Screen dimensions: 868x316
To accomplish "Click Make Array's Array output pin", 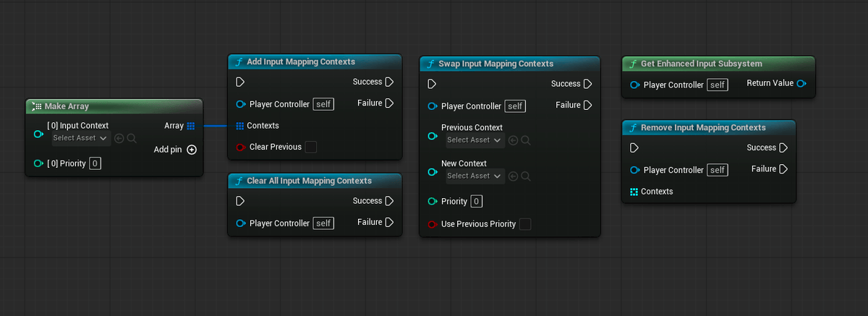I will coord(191,126).
